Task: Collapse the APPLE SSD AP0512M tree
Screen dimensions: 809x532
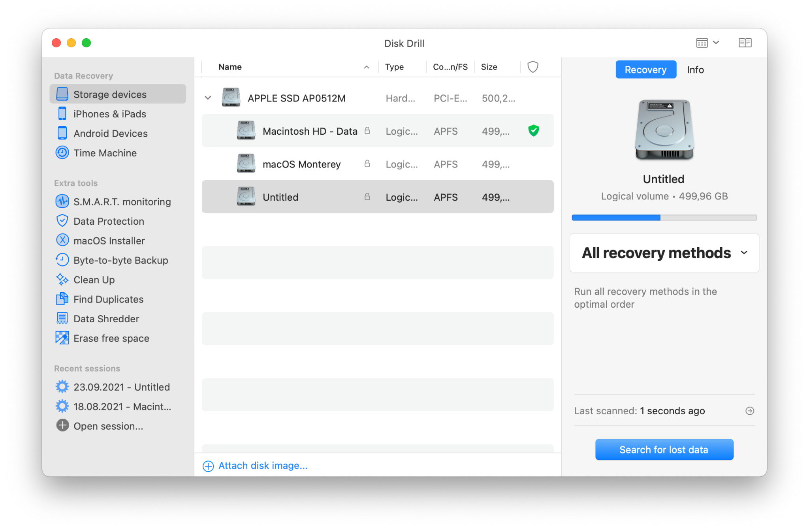Action: [x=208, y=98]
